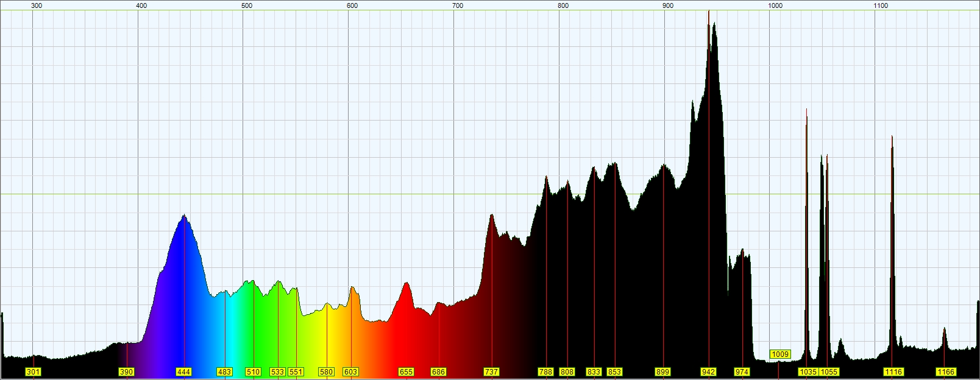The height and width of the screenshot is (380, 980).
Task: Select the 603 peak label
Action: click(350, 371)
